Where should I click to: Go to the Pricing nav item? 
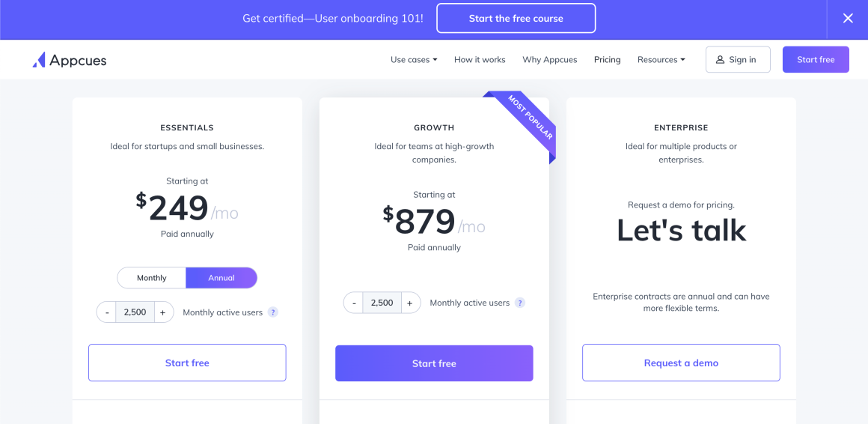tap(608, 59)
